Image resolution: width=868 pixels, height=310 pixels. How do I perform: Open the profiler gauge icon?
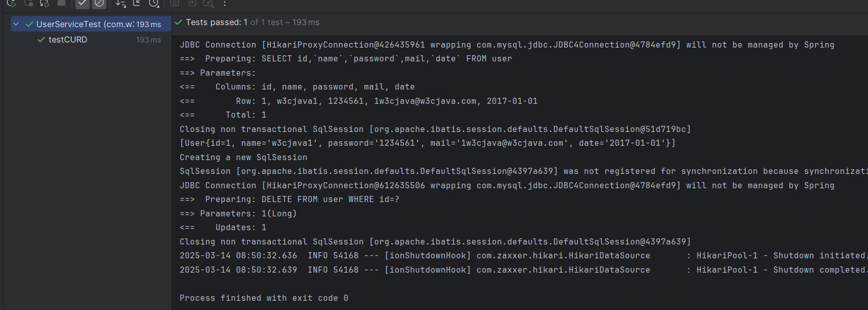pos(208,3)
